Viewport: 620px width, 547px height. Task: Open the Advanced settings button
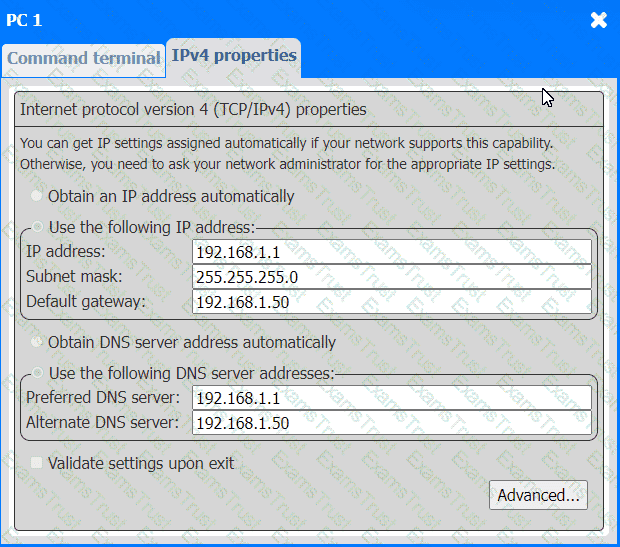(538, 495)
